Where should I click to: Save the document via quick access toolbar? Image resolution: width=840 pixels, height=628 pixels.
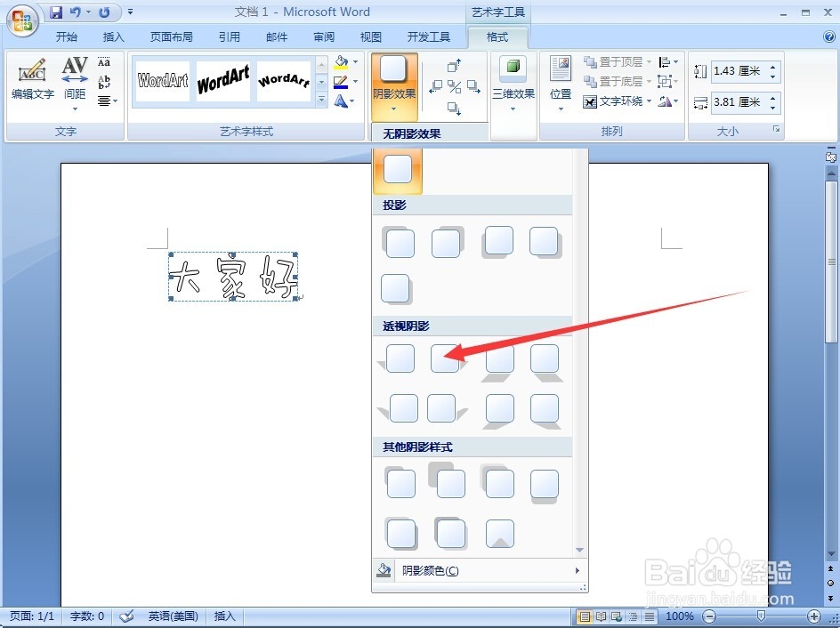(56, 12)
